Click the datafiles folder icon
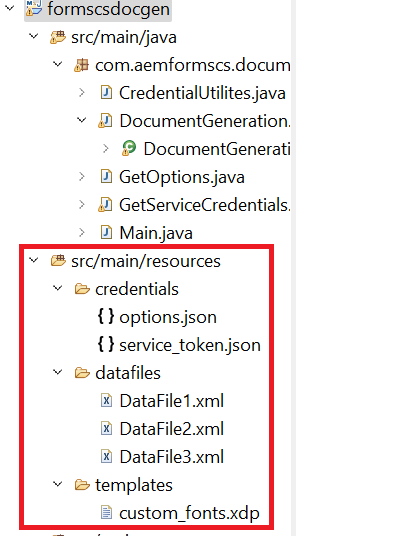The image size is (400, 536). point(82,373)
